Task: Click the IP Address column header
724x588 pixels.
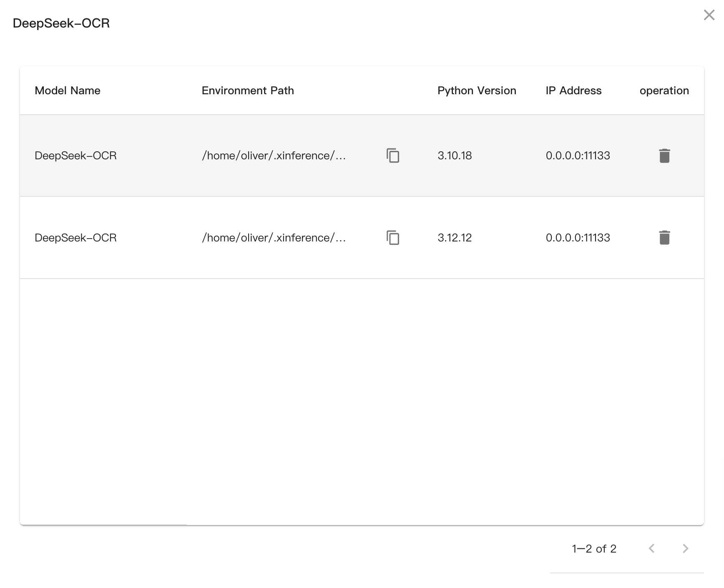Action: pyautogui.click(x=573, y=90)
